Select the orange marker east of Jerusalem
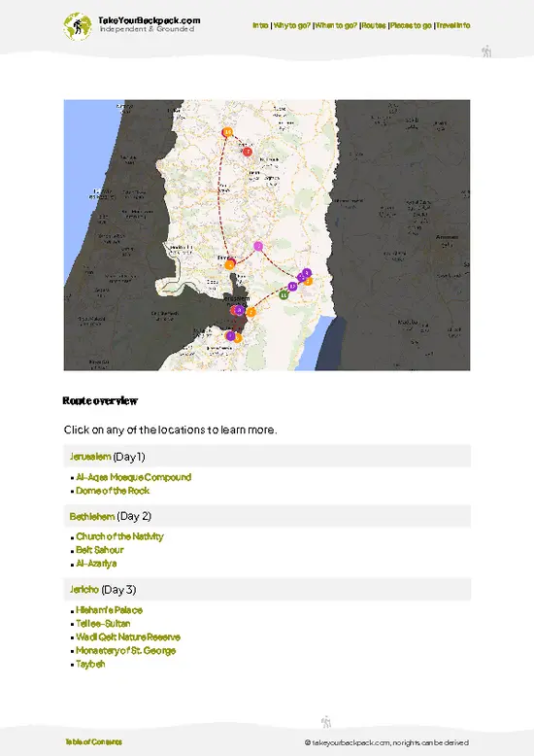Viewport: 534px width, 756px height. (x=250, y=313)
